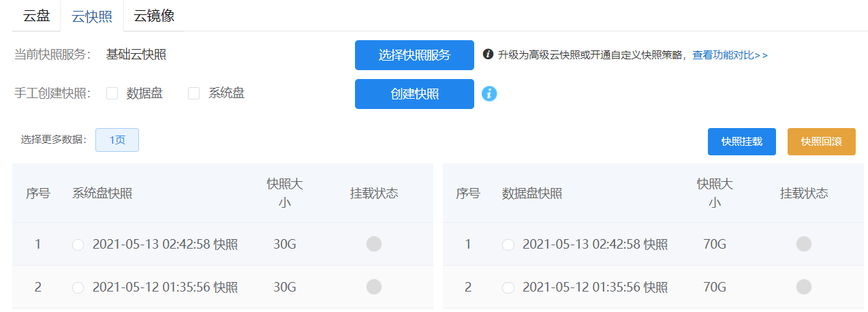Select system disk snapshot 2021-05-13 02:42:58

(78, 245)
